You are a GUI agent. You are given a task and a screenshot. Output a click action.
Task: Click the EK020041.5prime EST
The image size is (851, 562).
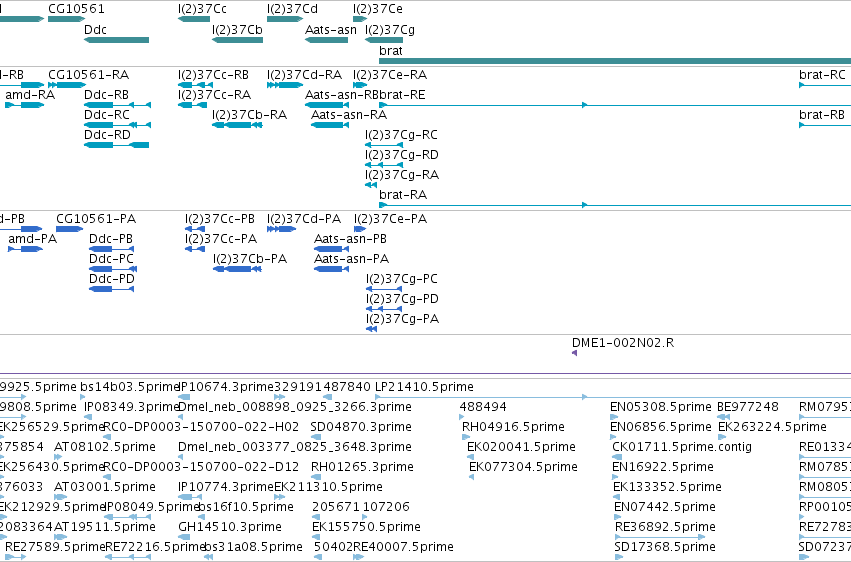[x=470, y=458]
